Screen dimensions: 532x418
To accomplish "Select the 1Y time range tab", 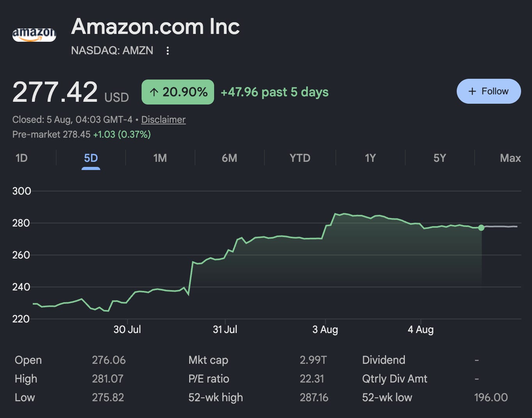I will pos(370,158).
